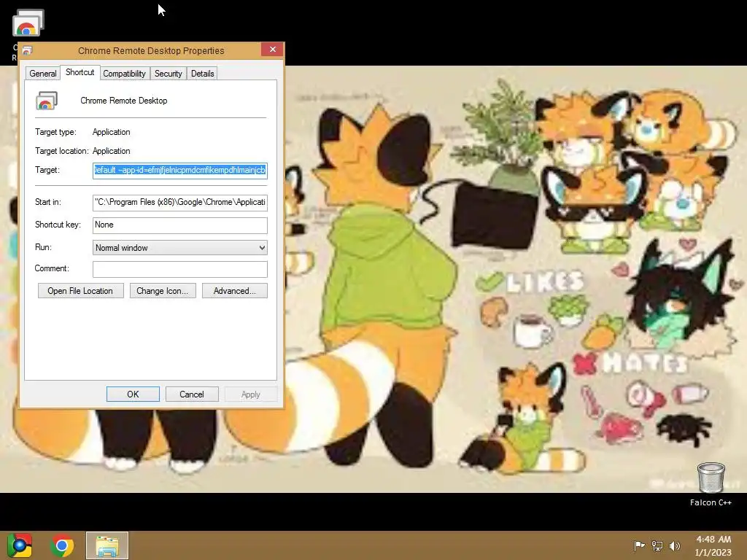Click the Start in text field
747x560 pixels.
(180, 203)
